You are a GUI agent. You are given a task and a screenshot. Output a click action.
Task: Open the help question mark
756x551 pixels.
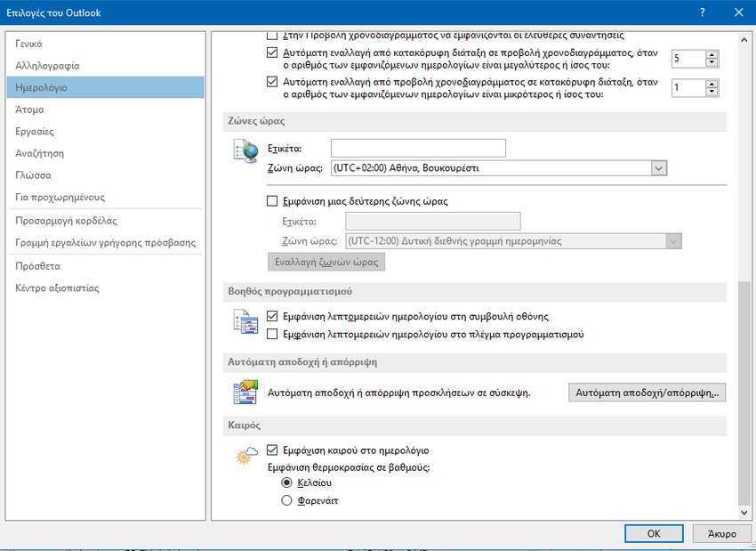(702, 12)
